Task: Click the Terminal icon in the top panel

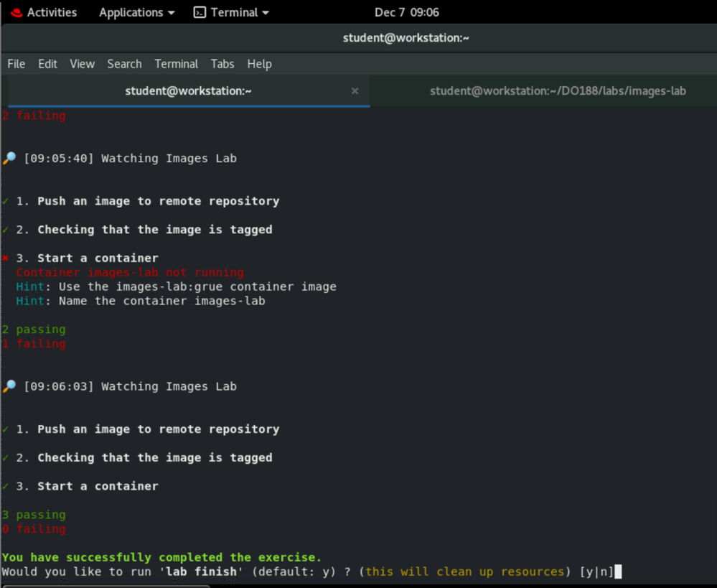Action: pos(200,13)
